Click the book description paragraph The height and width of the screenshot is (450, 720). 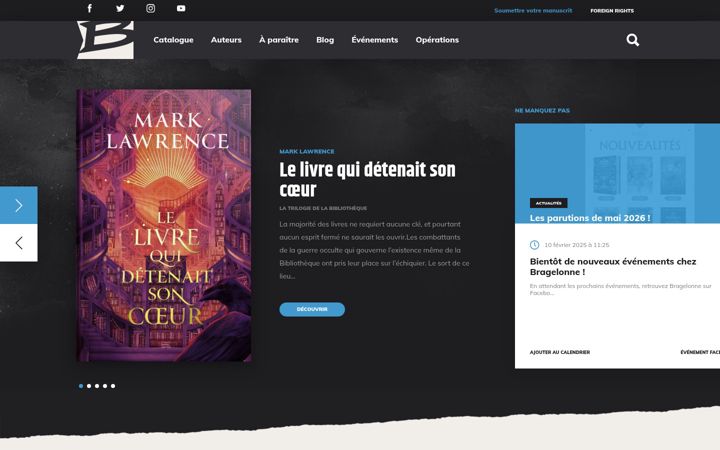point(375,250)
